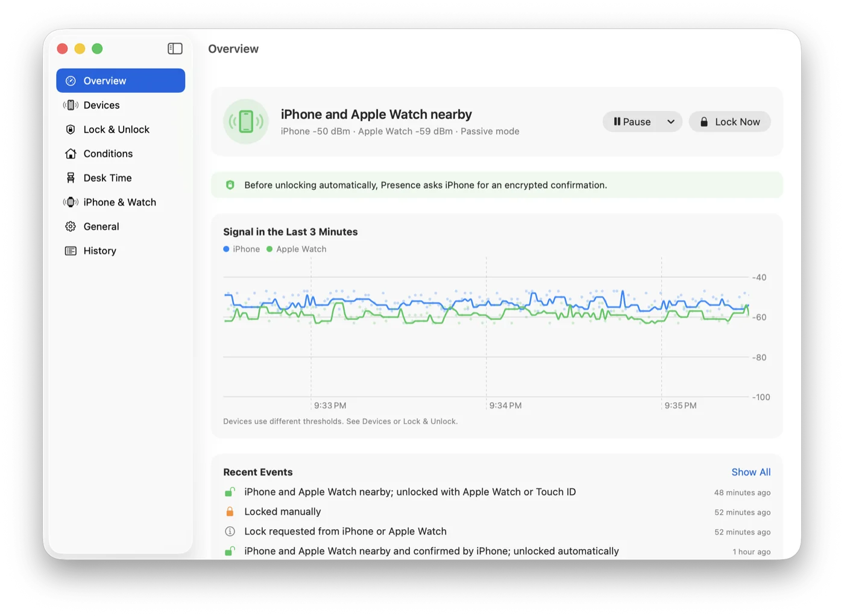Click the iPhone & Watch sidebar icon
This screenshot has height=616, width=844.
[71, 203]
